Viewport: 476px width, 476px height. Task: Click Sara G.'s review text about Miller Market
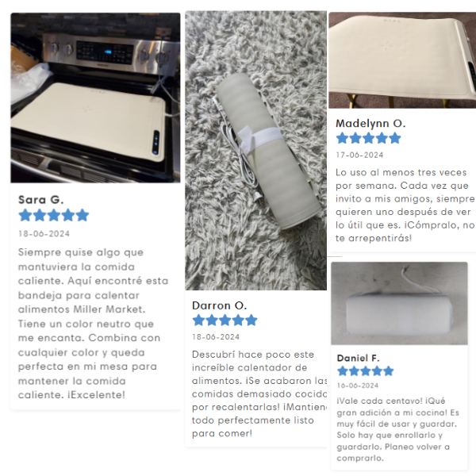click(x=93, y=324)
